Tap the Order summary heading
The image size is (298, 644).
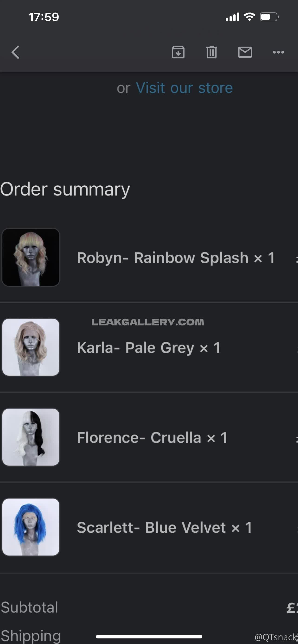(x=65, y=189)
